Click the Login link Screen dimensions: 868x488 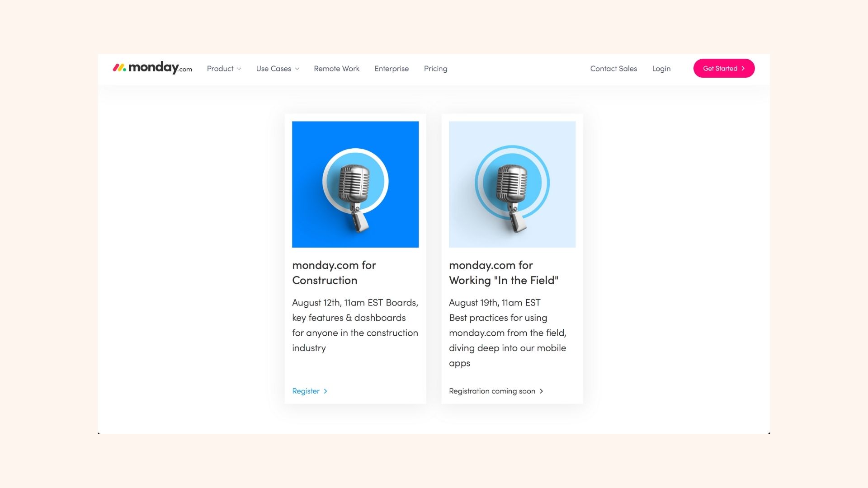pos(661,69)
